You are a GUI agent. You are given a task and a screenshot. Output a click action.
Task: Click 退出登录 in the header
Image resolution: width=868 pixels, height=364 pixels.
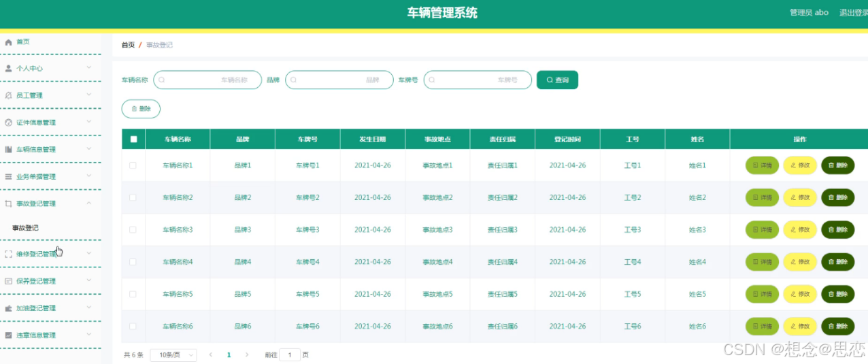[x=853, y=12]
